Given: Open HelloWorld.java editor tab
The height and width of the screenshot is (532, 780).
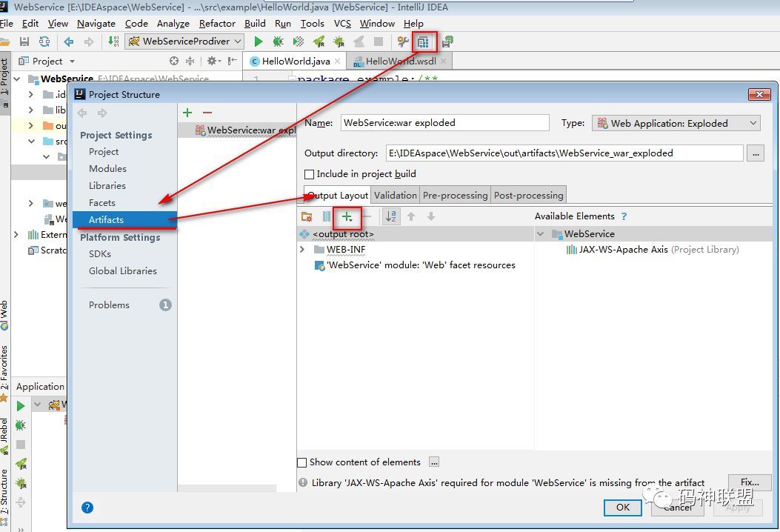Looking at the screenshot, I should click(x=296, y=61).
